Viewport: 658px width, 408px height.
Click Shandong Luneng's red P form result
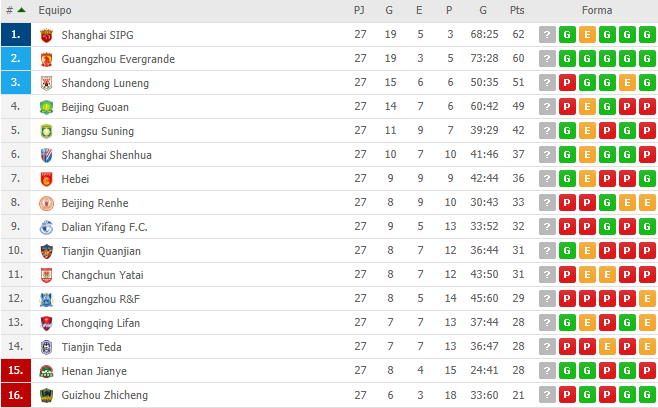[x=567, y=83]
